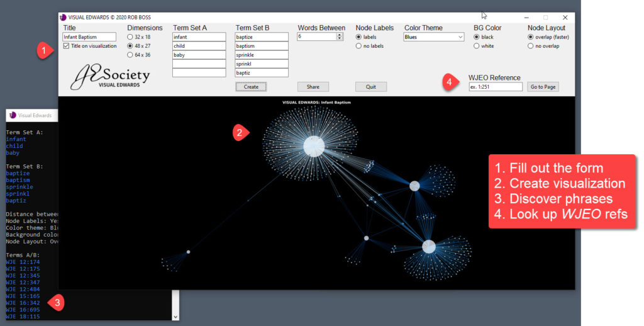Click the Term Set A field containing child
This screenshot has height=326, width=644.
tap(199, 46)
